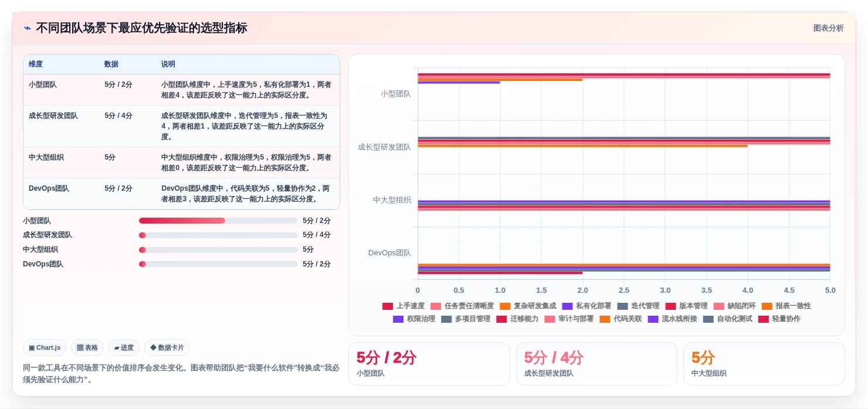This screenshot has width=868, height=409.
Task: Click the 中大型组织 table row name
Action: click(46, 157)
